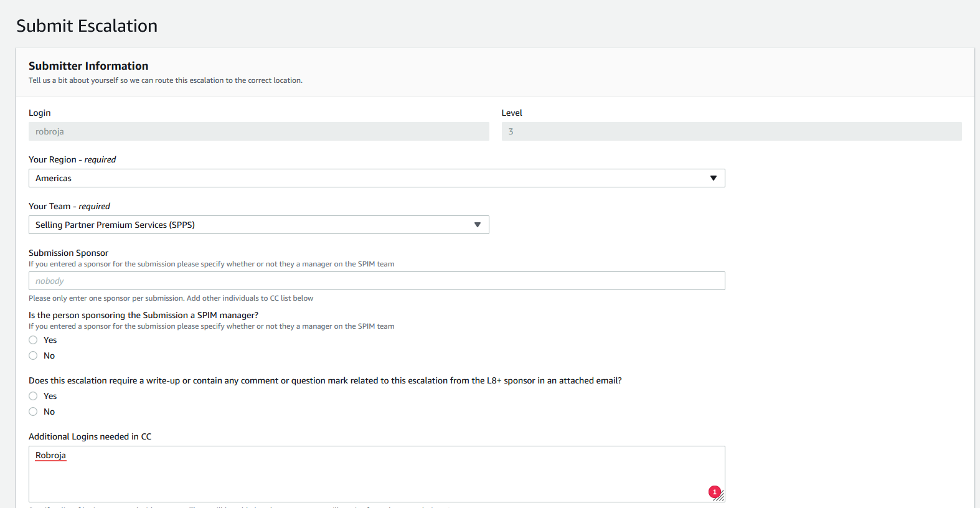Click the 'Submission Sponsor' label
The image size is (980, 508).
click(x=68, y=253)
